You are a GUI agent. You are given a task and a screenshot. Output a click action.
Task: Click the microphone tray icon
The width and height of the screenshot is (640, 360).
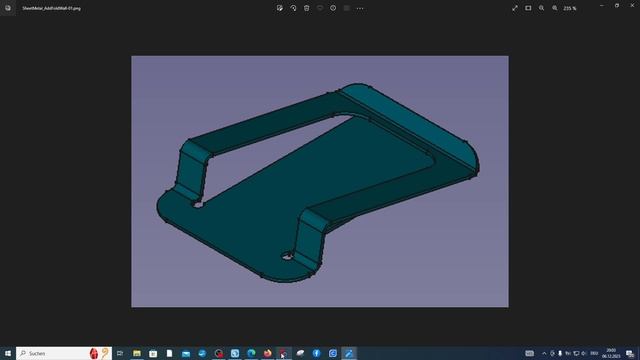pos(560,353)
